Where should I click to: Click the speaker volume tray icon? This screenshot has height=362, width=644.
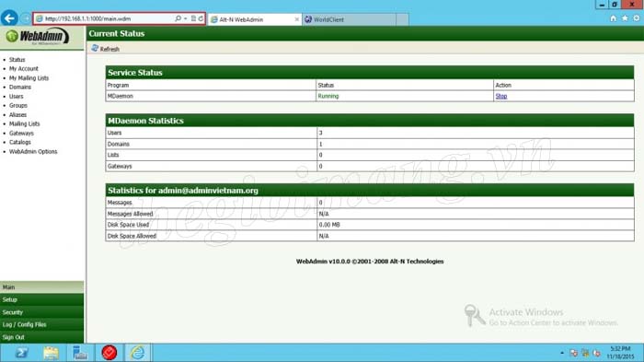597,353
